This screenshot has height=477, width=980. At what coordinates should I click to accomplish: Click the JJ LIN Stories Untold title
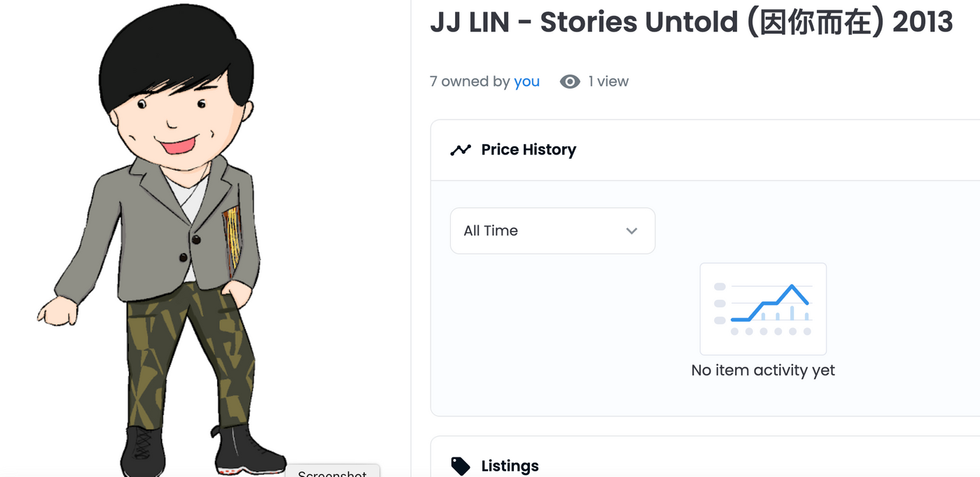[691, 22]
